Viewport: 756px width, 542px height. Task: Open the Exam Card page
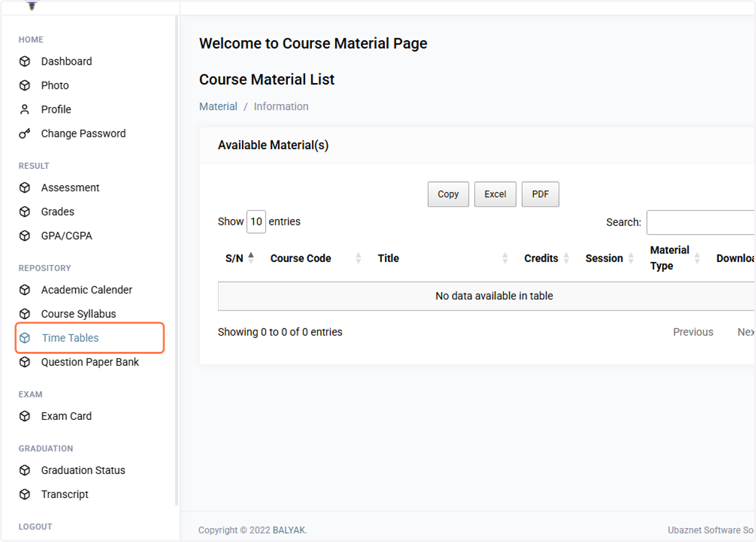pos(66,416)
